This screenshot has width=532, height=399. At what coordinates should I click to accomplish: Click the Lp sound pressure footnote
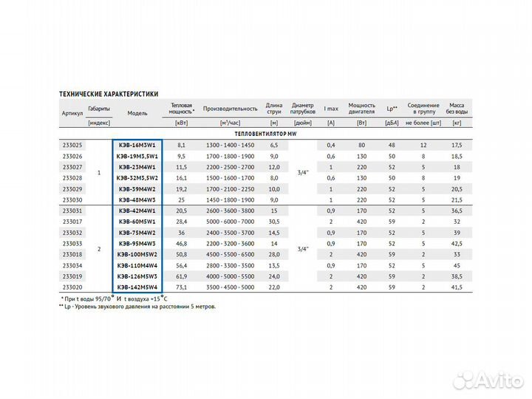pyautogui.click(x=137, y=305)
